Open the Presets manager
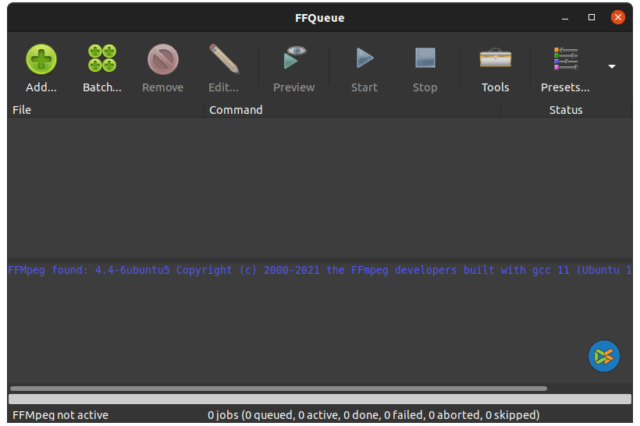 click(x=565, y=60)
